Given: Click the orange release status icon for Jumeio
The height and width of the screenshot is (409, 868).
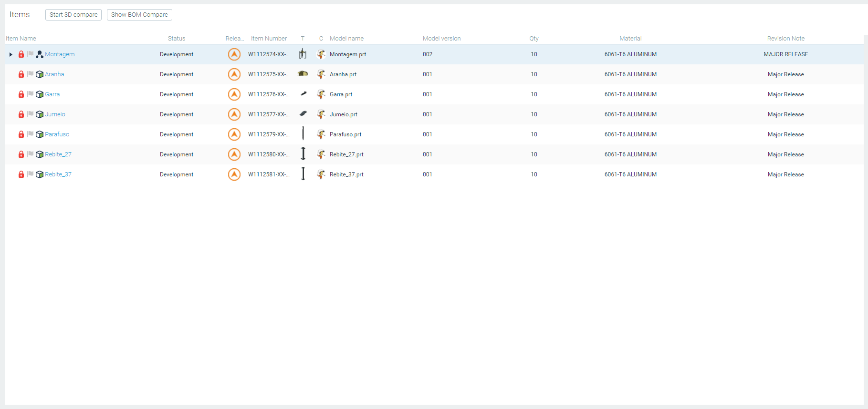Looking at the screenshot, I should point(234,114).
